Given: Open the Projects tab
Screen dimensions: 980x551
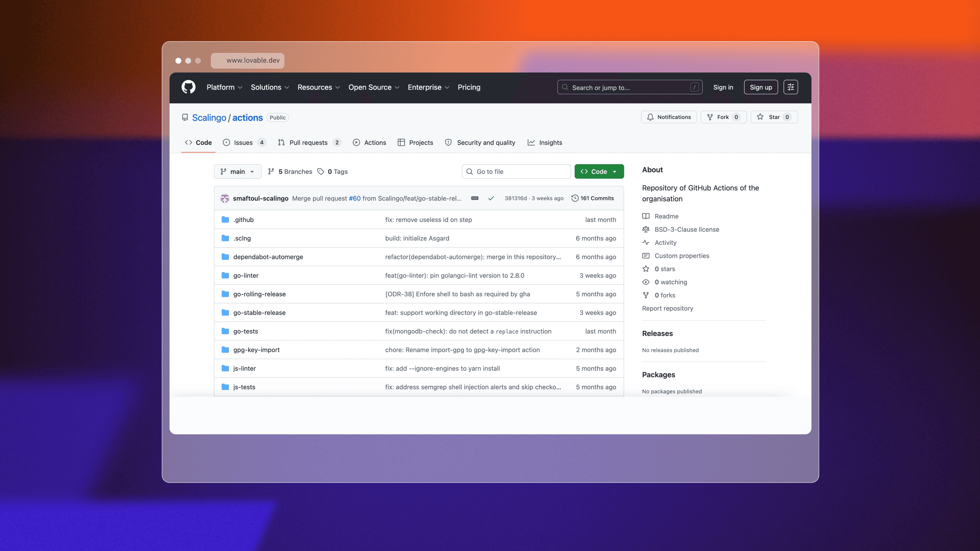Looking at the screenshot, I should pyautogui.click(x=416, y=143).
